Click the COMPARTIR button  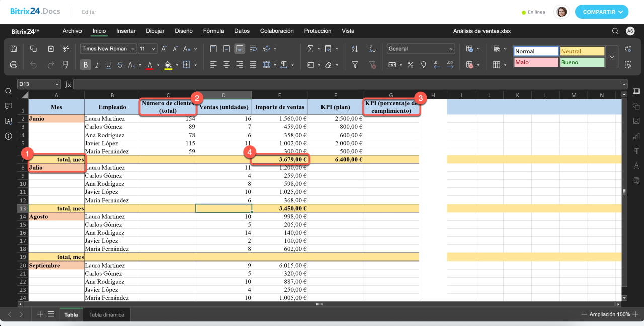(601, 12)
